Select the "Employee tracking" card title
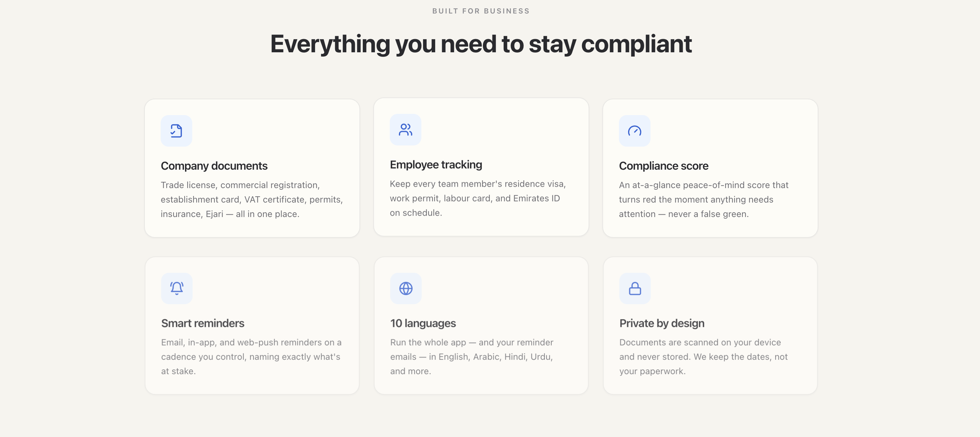Image resolution: width=980 pixels, height=437 pixels. click(x=436, y=164)
